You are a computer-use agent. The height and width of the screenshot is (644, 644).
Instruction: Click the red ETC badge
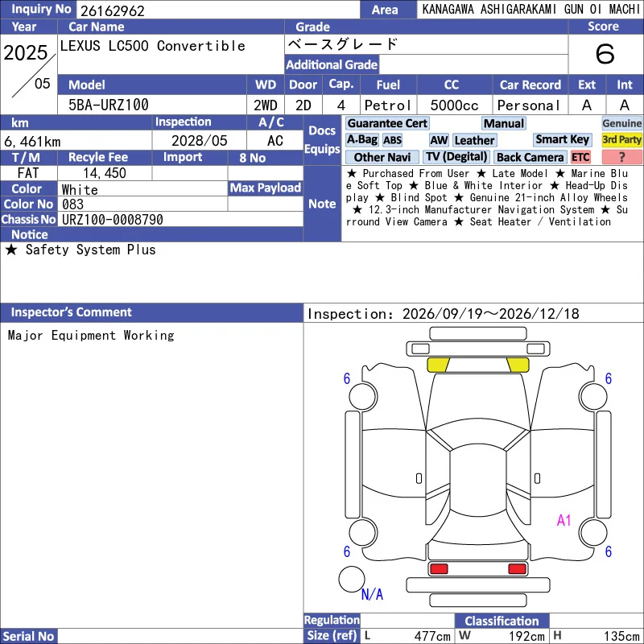coord(580,157)
